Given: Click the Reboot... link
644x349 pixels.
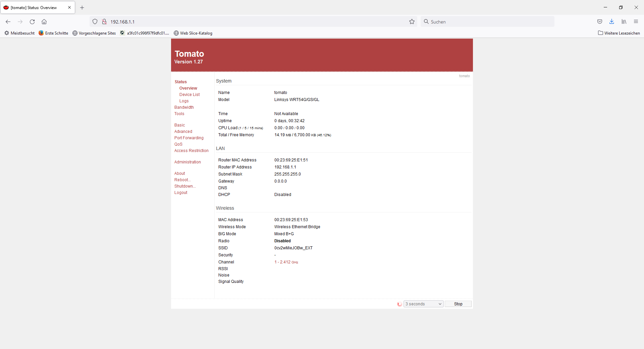Looking at the screenshot, I should tap(182, 180).
